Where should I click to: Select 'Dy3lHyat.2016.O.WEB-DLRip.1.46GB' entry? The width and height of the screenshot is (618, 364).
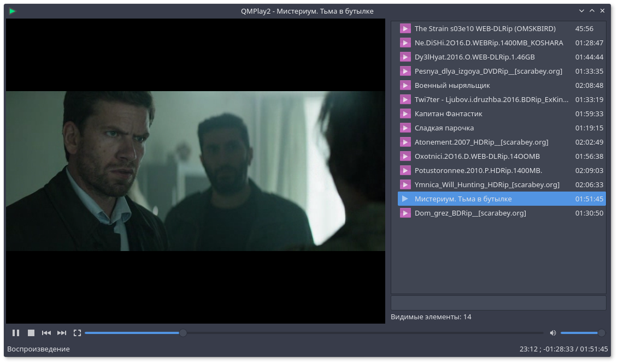point(502,57)
